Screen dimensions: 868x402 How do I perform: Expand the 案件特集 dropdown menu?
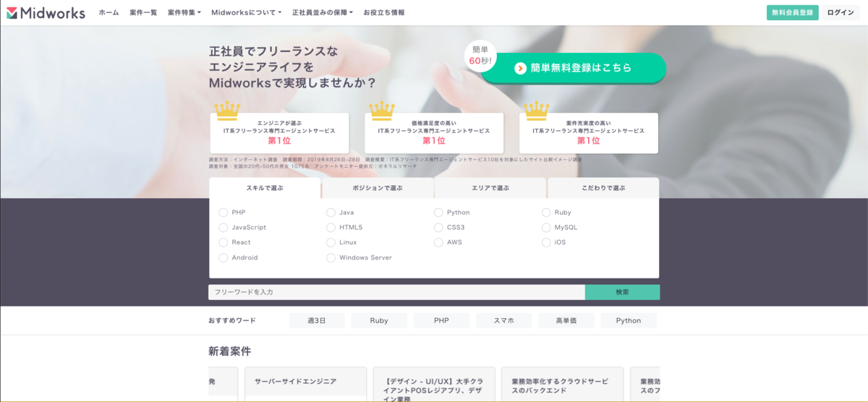point(184,12)
